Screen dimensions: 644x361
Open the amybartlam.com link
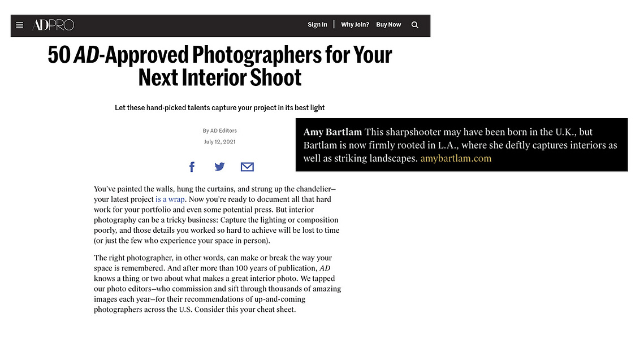[x=456, y=158]
